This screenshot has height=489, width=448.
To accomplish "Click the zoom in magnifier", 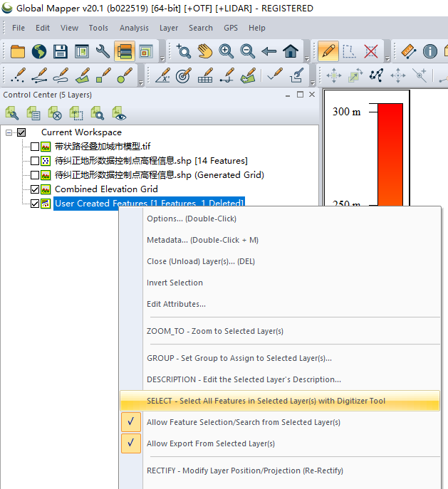I will coord(226,51).
